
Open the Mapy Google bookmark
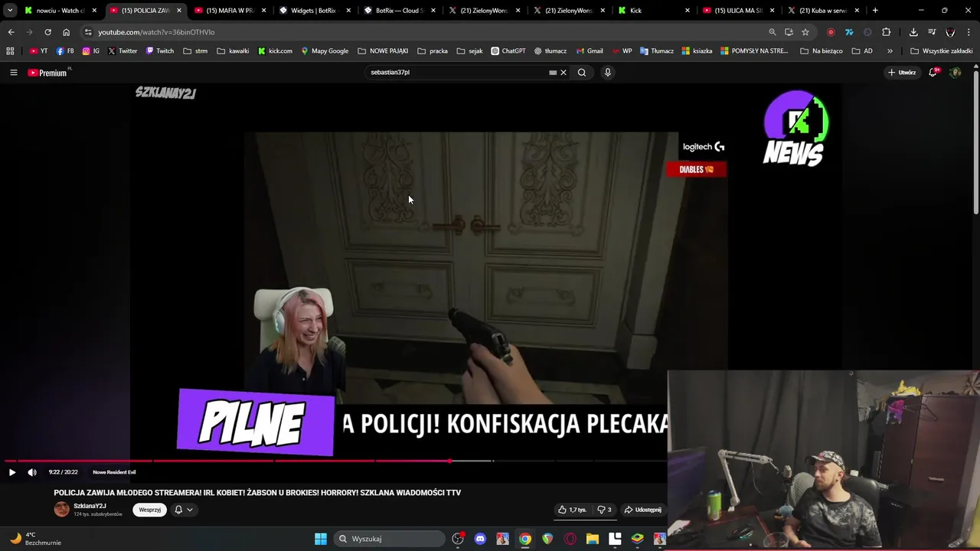click(x=325, y=51)
